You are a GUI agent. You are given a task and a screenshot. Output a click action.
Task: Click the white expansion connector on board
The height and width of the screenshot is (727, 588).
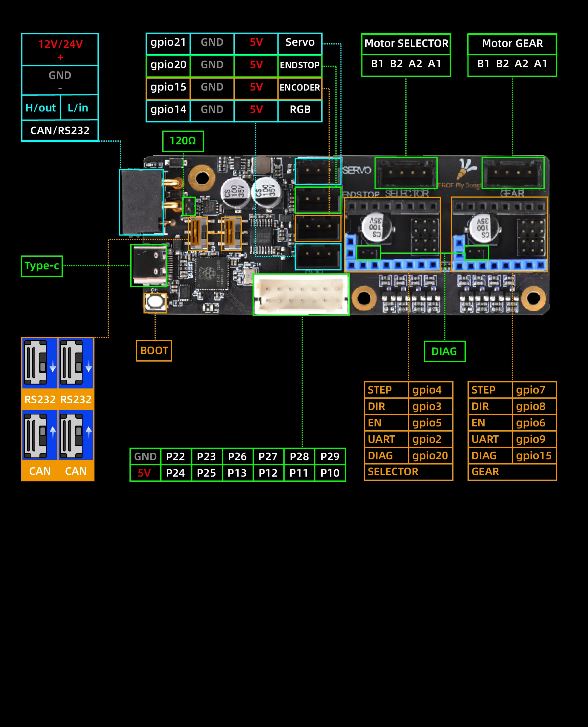[301, 295]
